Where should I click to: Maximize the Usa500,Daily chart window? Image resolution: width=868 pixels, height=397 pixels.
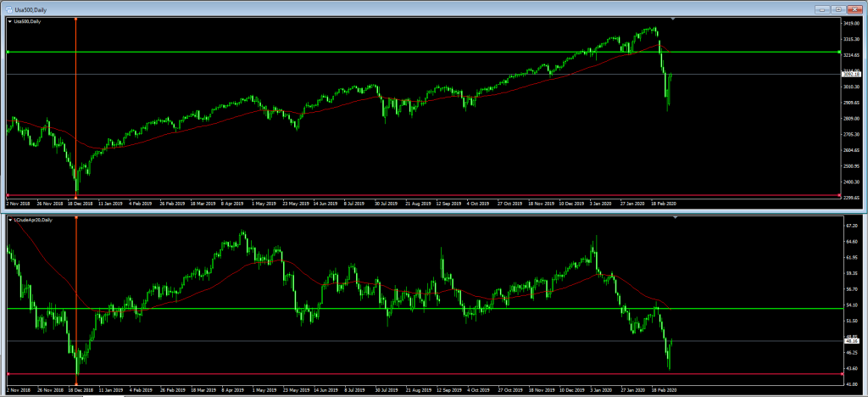click(838, 9)
